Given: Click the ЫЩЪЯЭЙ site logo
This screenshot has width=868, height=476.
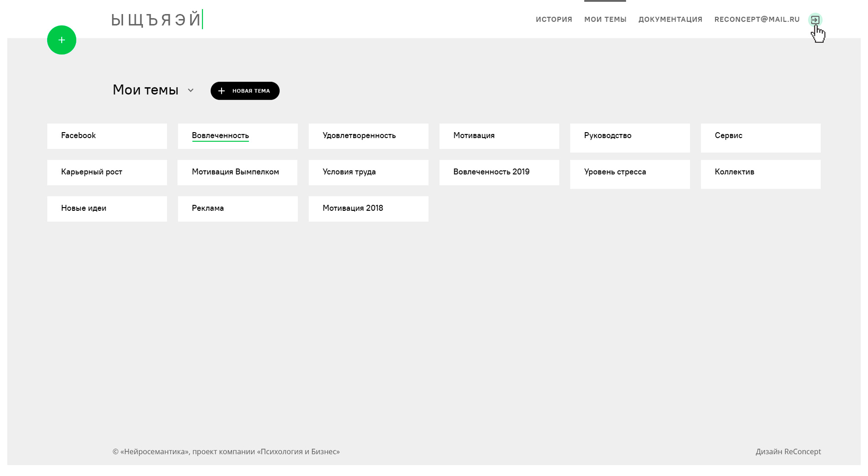Looking at the screenshot, I should coord(156,20).
